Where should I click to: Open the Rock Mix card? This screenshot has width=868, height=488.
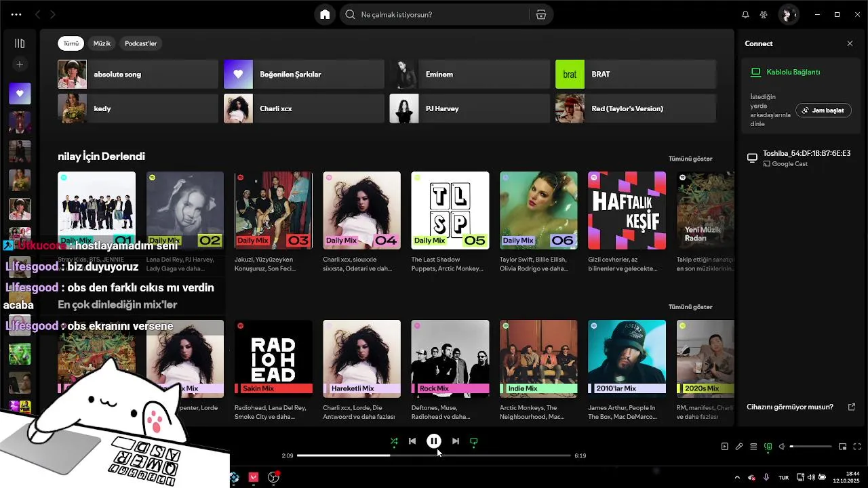(x=450, y=371)
